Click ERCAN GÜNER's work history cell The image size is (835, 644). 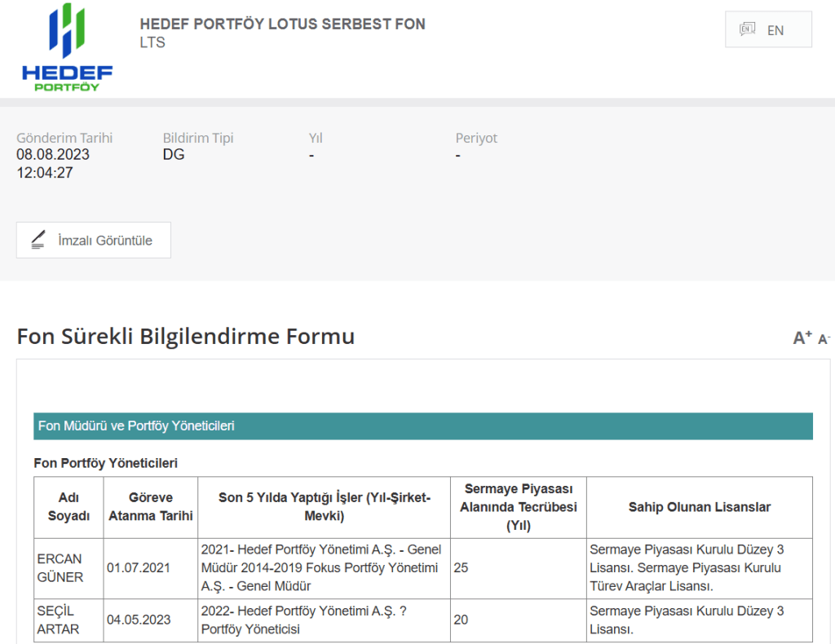(325, 568)
